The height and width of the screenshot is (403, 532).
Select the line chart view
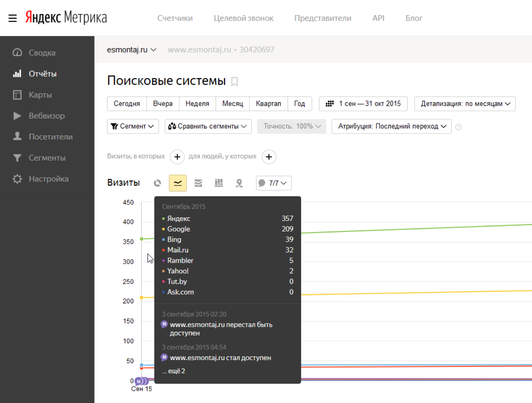(178, 183)
